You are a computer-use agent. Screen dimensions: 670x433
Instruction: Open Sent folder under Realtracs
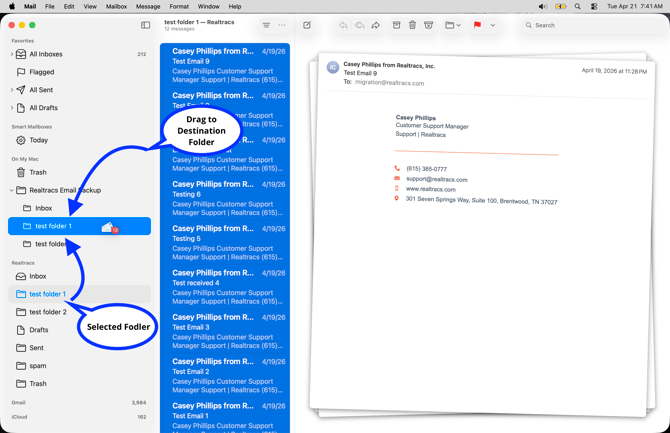click(x=79, y=348)
